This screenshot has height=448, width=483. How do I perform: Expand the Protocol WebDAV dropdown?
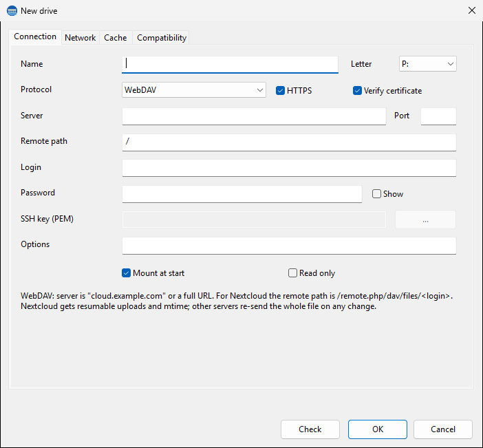tap(194, 89)
